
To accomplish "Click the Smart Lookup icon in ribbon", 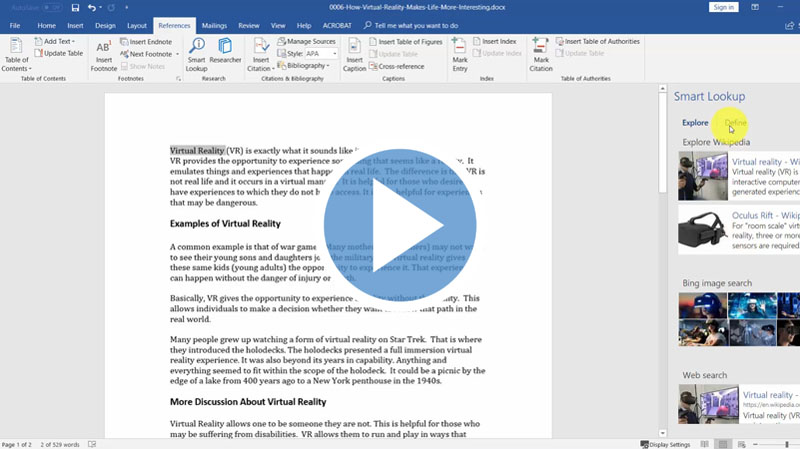I will (196, 54).
